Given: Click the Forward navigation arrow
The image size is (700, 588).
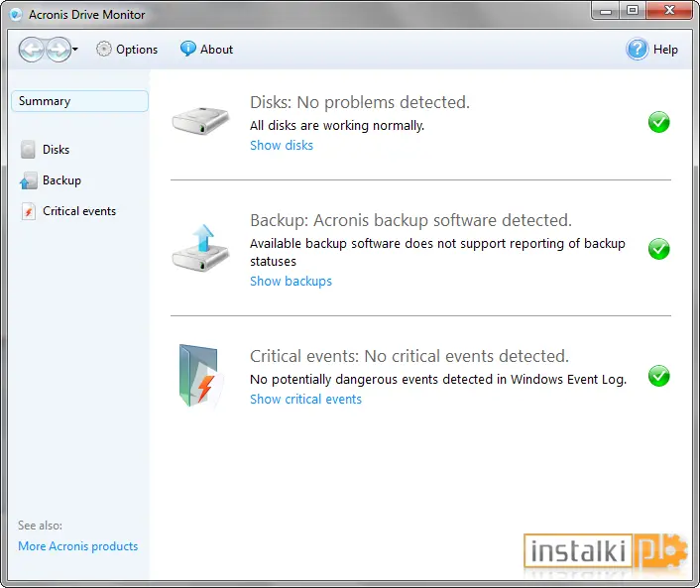Looking at the screenshot, I should click(58, 50).
